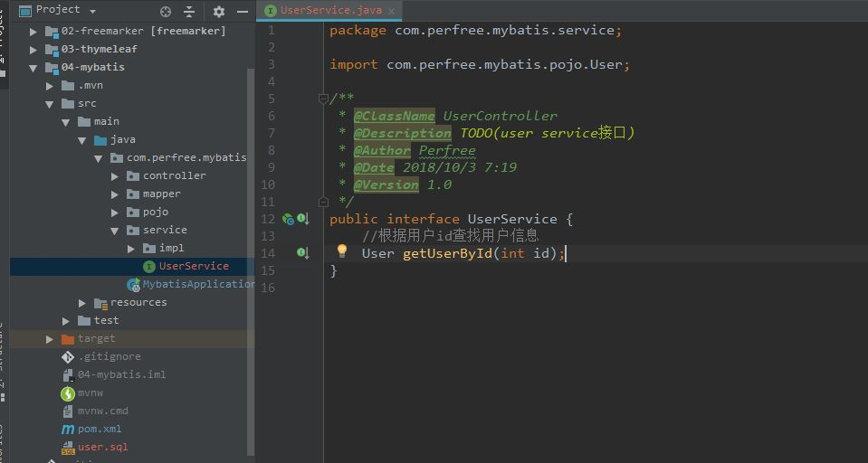
Task: Click the light bulb intention icon
Action: (x=342, y=251)
